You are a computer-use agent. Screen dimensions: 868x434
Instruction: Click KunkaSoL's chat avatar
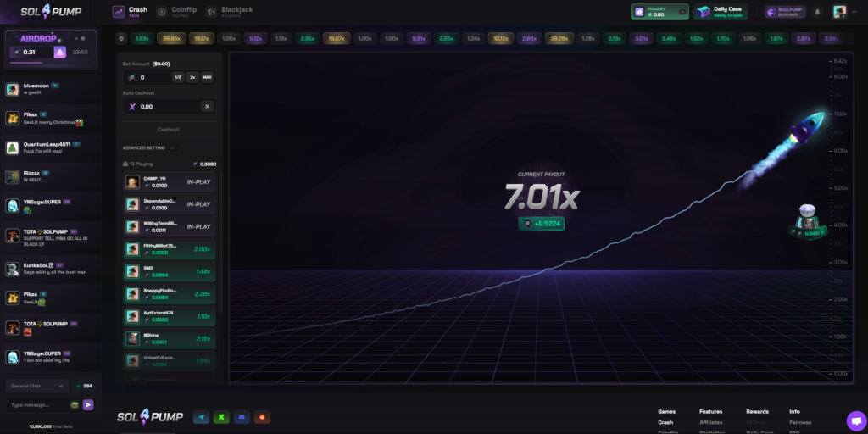13,269
